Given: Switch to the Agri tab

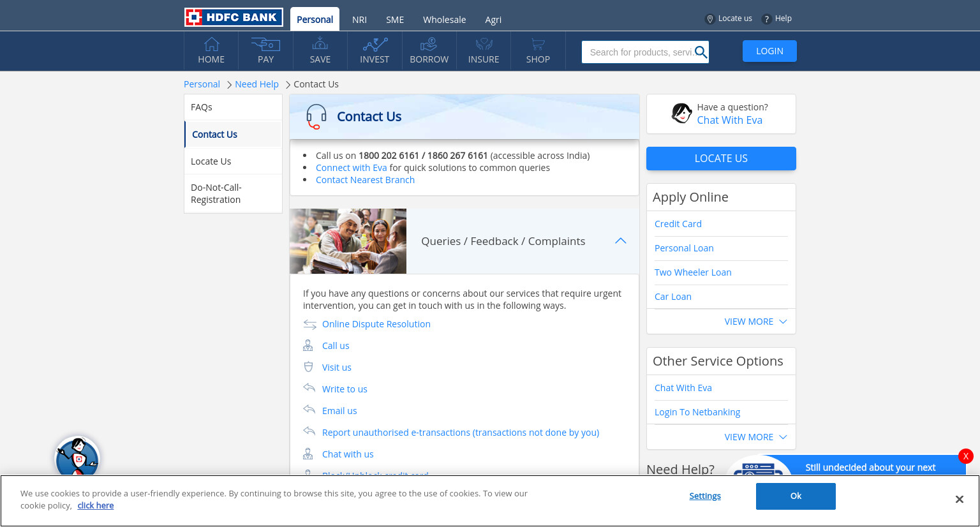Looking at the screenshot, I should (493, 20).
